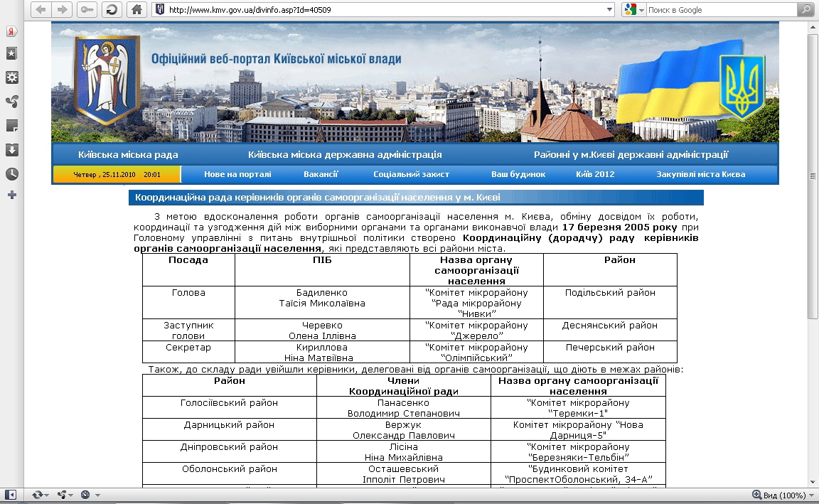Click the Opera Link sync icon in status bar
The height and width of the screenshot is (504, 819).
[x=37, y=495]
